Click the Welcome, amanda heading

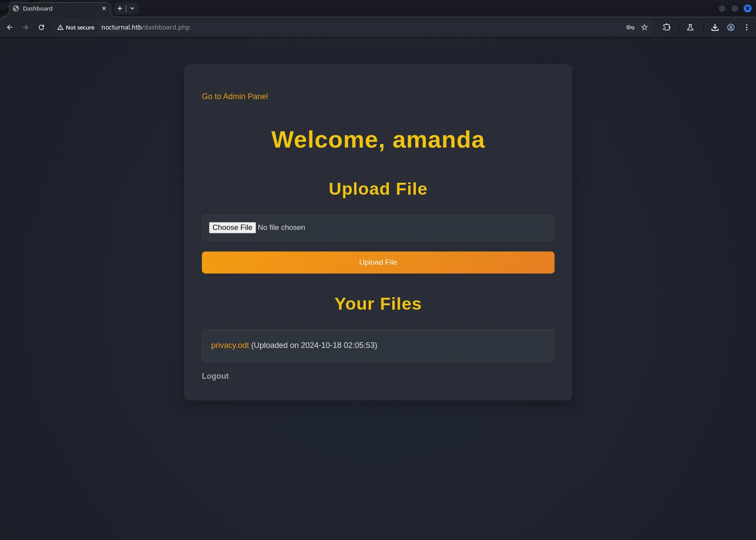tap(378, 140)
